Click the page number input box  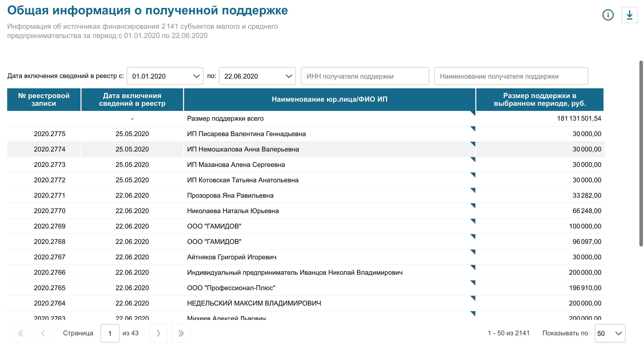[110, 333]
